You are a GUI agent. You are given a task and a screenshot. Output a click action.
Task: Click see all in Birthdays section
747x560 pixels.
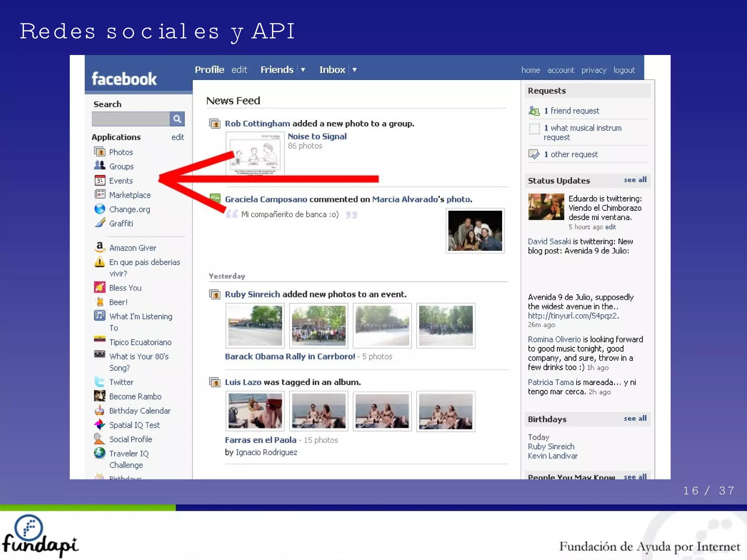tap(635, 418)
